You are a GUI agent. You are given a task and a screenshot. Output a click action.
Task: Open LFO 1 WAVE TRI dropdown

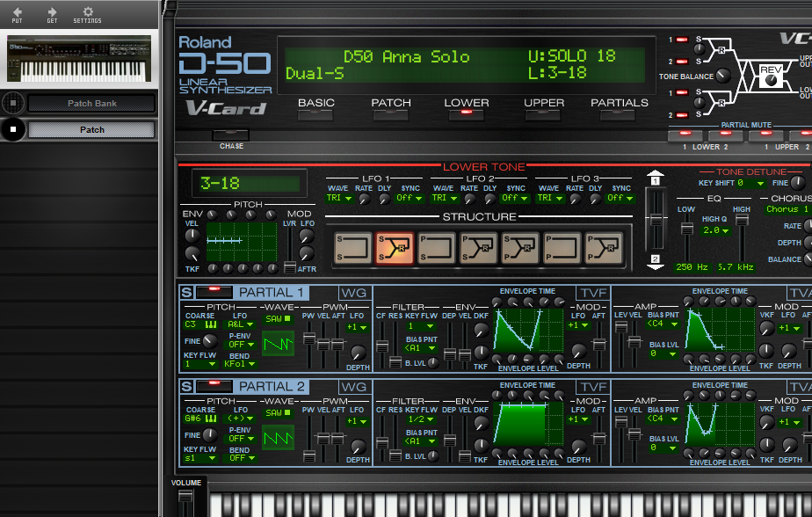click(339, 198)
